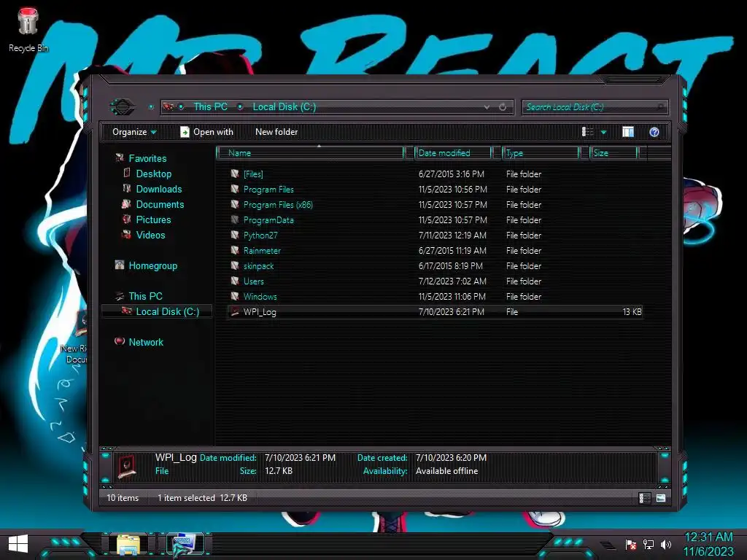The height and width of the screenshot is (560, 747).
Task: Open the view options dropdown arrow
Action: 603,133
